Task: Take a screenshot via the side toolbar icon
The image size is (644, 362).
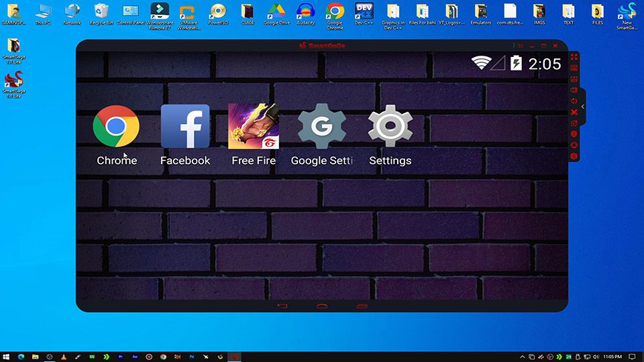Action: (574, 79)
